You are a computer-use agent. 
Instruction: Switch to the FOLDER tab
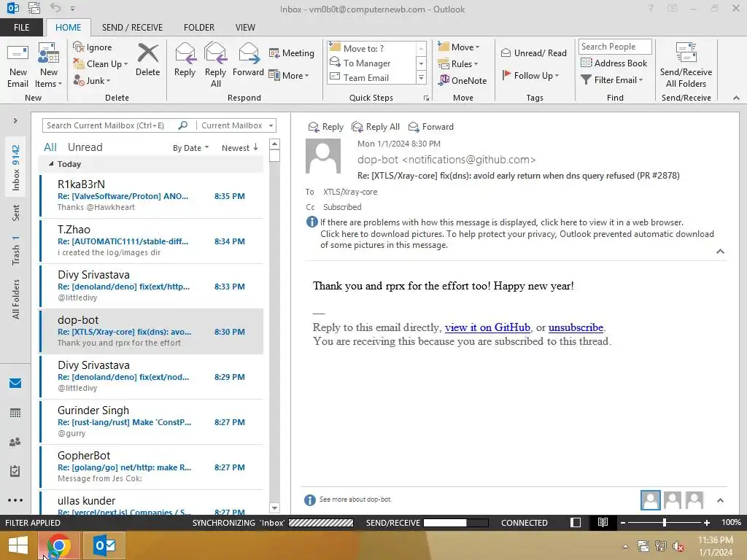199,27
